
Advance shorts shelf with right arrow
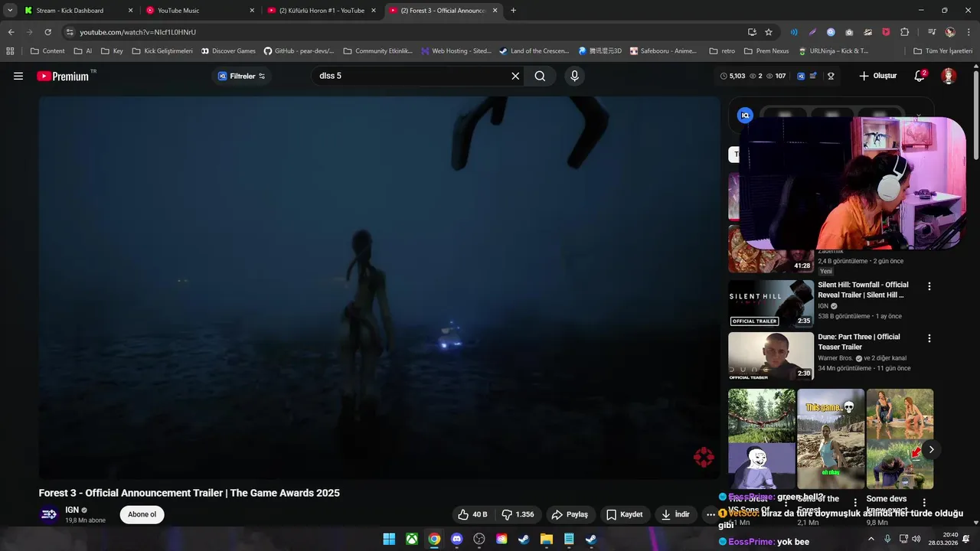click(931, 449)
